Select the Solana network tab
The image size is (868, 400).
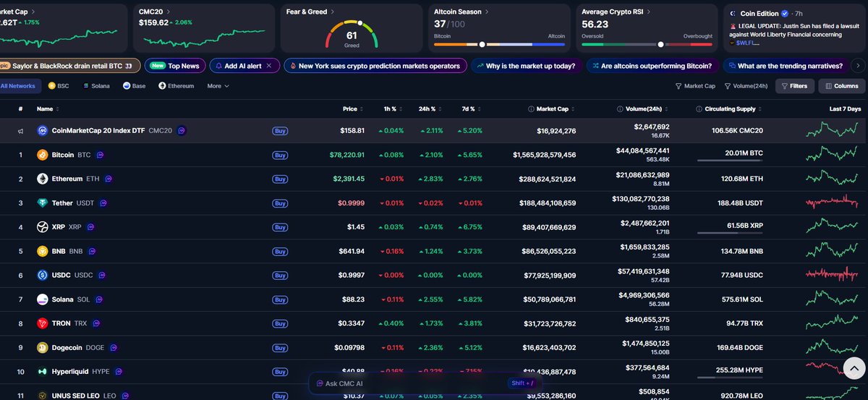click(96, 86)
